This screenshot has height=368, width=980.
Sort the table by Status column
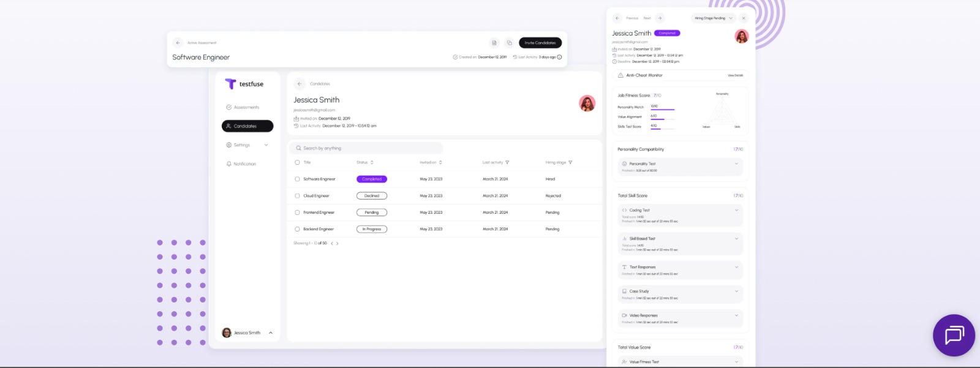(372, 163)
